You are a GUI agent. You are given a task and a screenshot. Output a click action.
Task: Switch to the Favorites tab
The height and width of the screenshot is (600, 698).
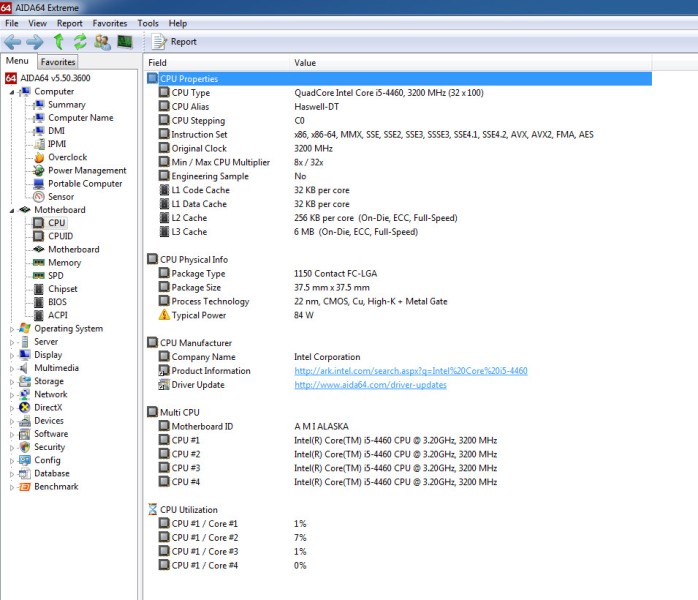pyautogui.click(x=58, y=62)
